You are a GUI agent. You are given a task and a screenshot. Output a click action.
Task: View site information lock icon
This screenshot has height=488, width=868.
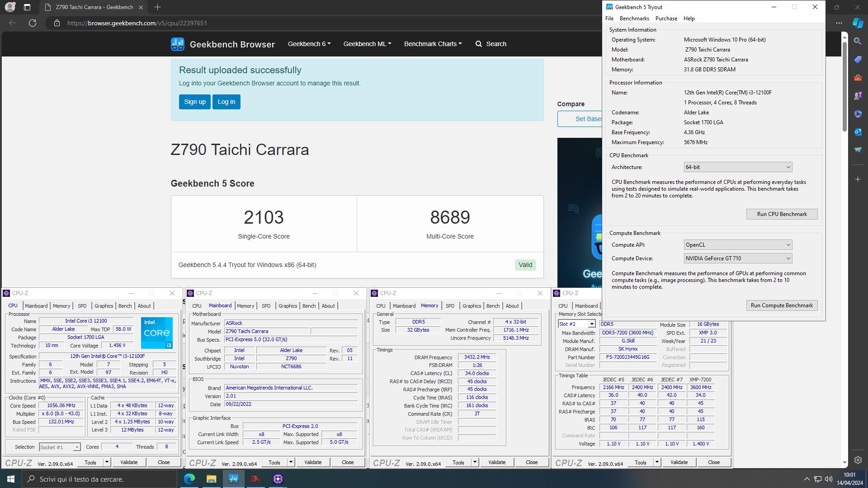tap(57, 23)
